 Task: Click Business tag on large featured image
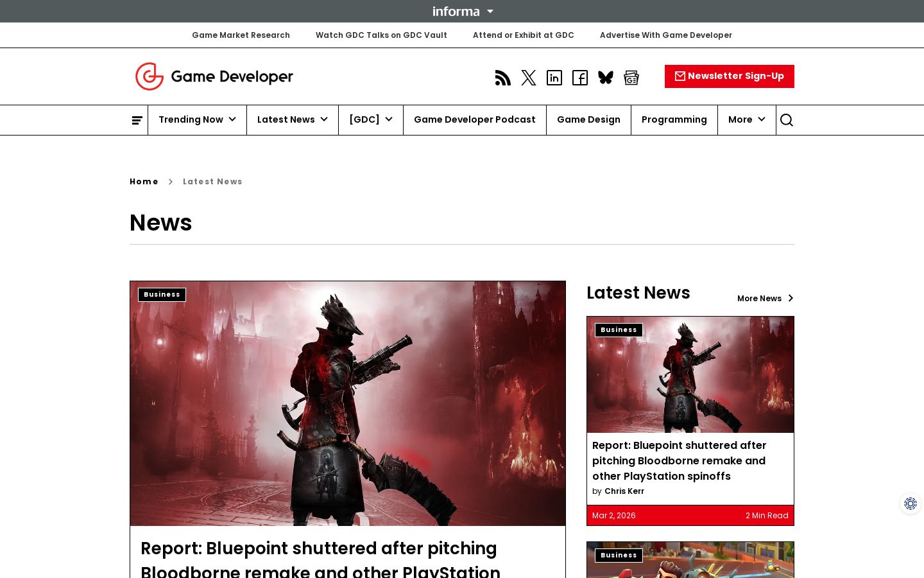(x=162, y=295)
